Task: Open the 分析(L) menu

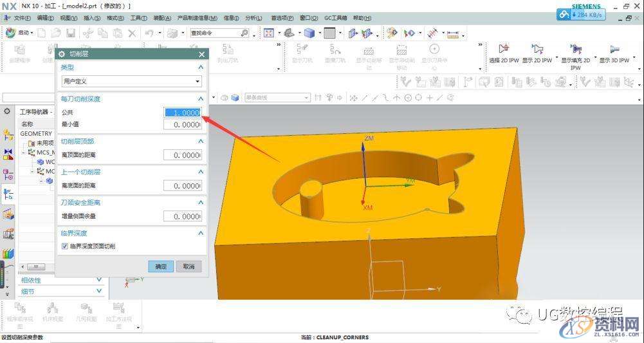Action: (253, 18)
